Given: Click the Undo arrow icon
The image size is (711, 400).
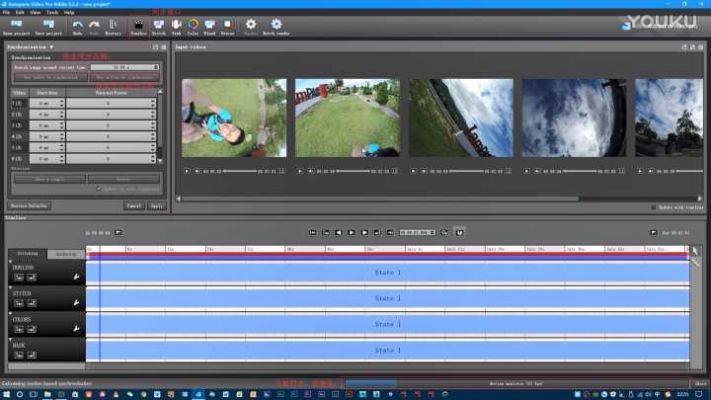Looking at the screenshot, I should click(77, 25).
